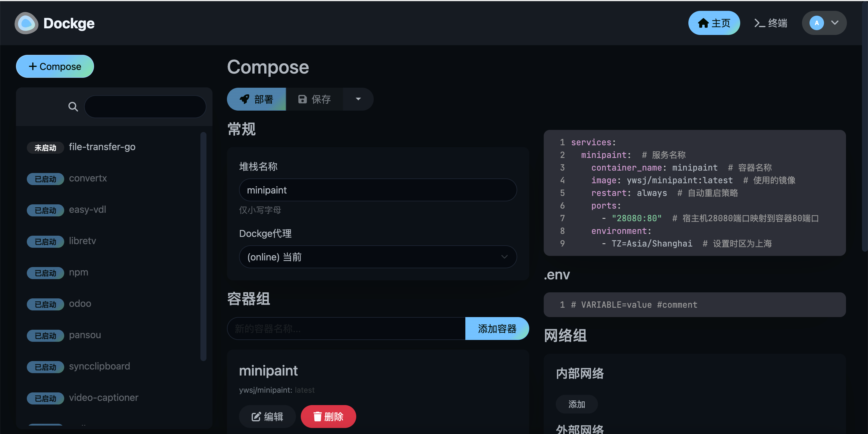Image resolution: width=868 pixels, height=434 pixels.
Task: Open the home tab 主页
Action: (714, 23)
